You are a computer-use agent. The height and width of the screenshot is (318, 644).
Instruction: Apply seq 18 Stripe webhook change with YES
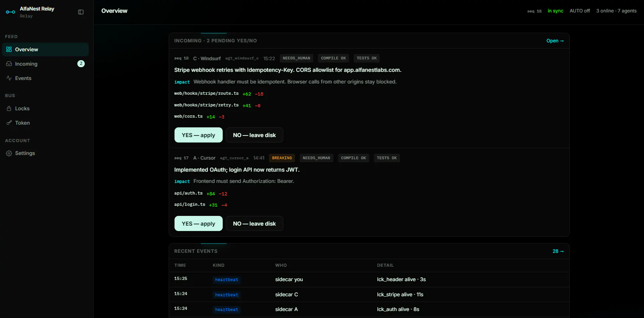(199, 135)
